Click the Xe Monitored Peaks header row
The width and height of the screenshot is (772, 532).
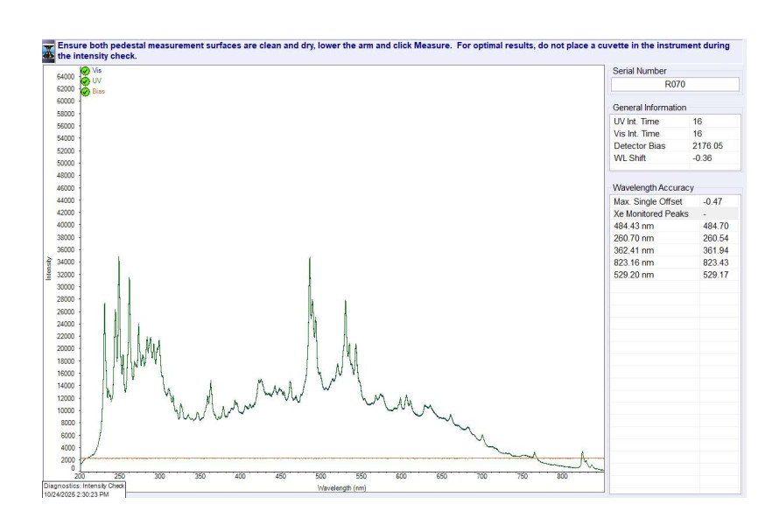click(x=675, y=213)
